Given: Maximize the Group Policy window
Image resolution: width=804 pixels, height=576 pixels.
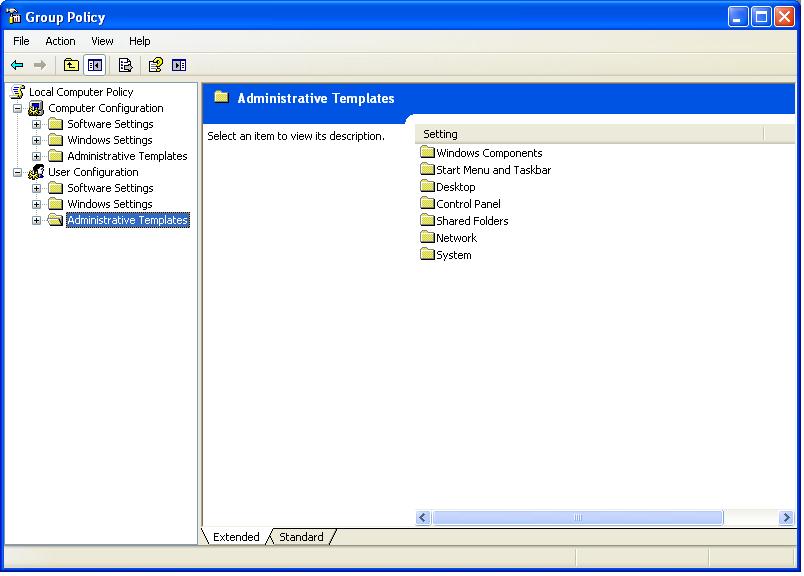Looking at the screenshot, I should [x=761, y=17].
